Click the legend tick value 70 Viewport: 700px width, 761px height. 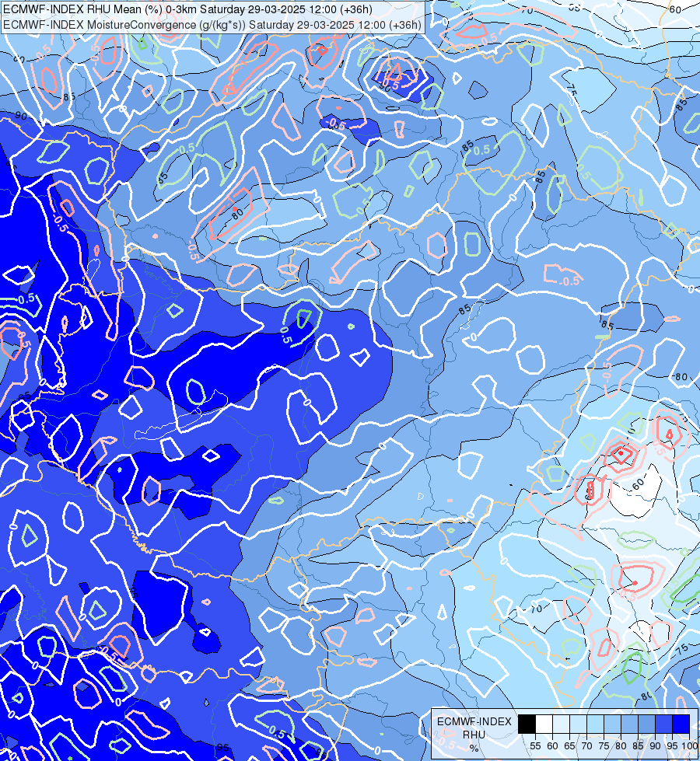coord(586,746)
